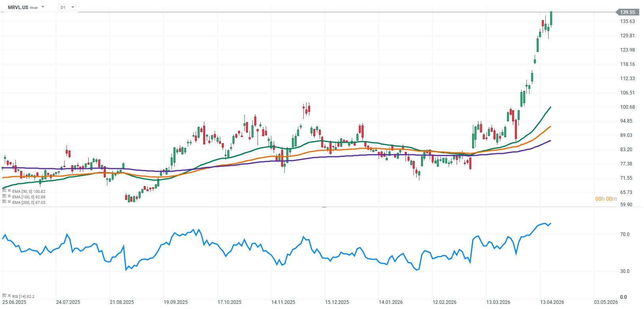Viewport: 644px width, 309px height.
Task: Remove the EMA 200 indicator
Action: click(x=9, y=202)
